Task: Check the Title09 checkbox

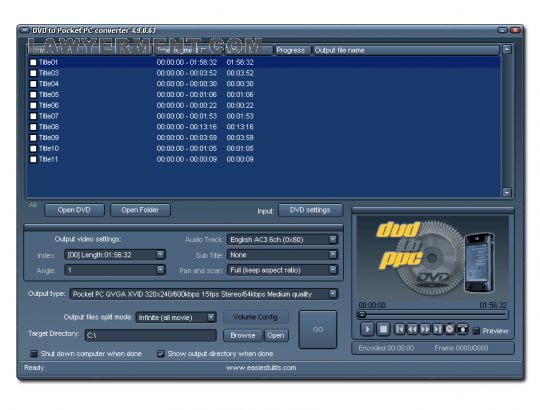Action: click(x=33, y=138)
